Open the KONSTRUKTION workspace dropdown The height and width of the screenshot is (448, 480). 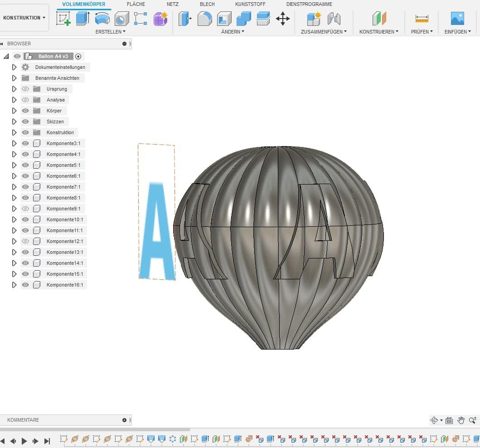(24, 18)
